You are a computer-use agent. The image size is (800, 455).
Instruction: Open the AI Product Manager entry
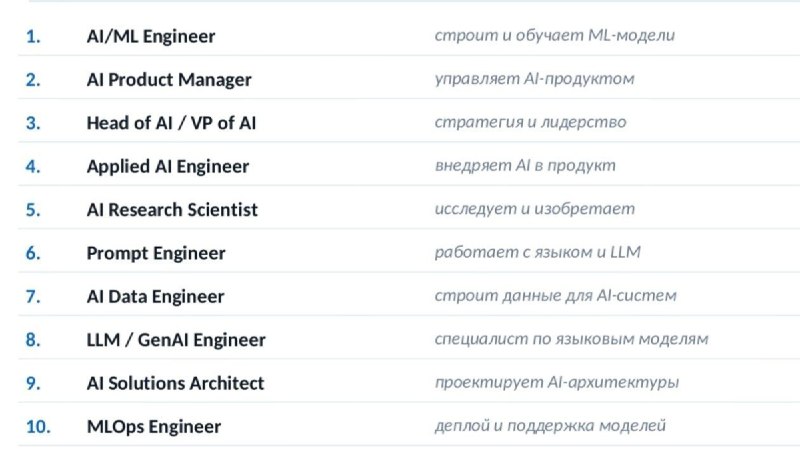(169, 80)
